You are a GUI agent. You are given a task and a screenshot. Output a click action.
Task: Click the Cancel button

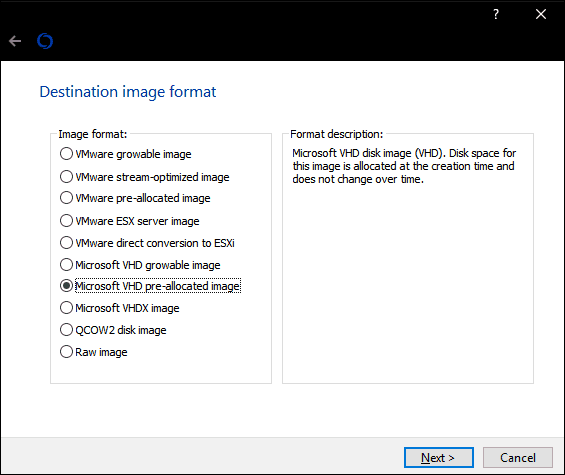[518, 458]
